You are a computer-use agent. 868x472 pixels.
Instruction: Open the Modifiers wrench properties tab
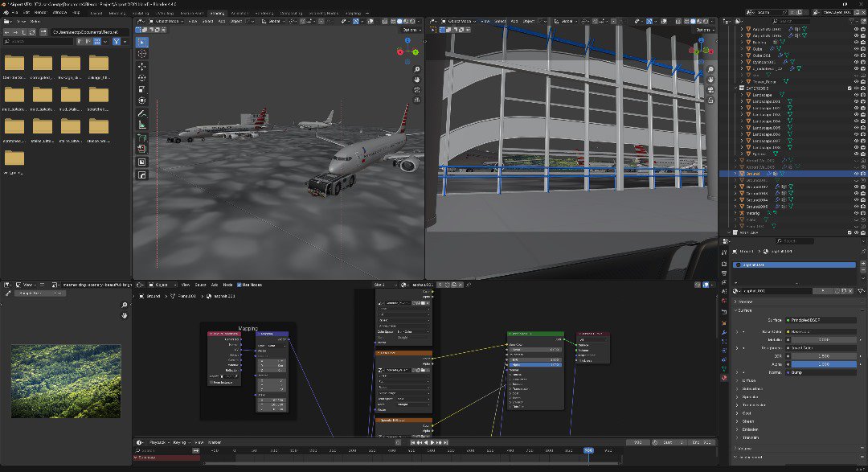[x=724, y=332]
